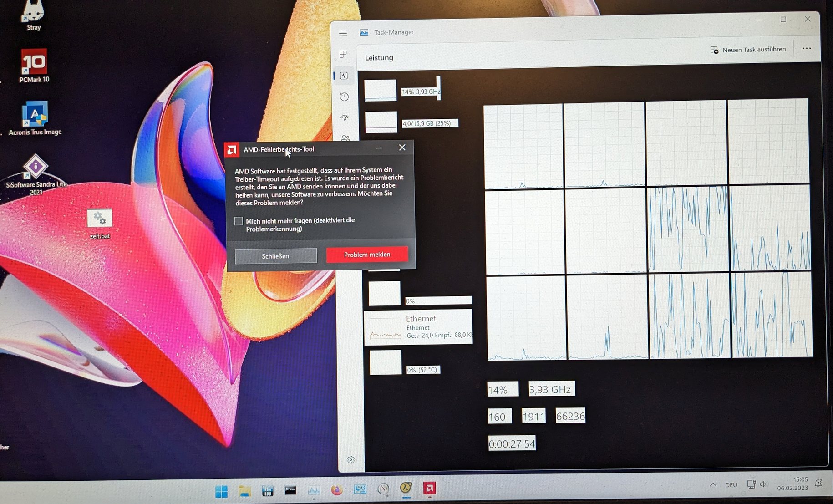Click the 0:00:27:54 uptime value
833x504 pixels.
click(512, 443)
